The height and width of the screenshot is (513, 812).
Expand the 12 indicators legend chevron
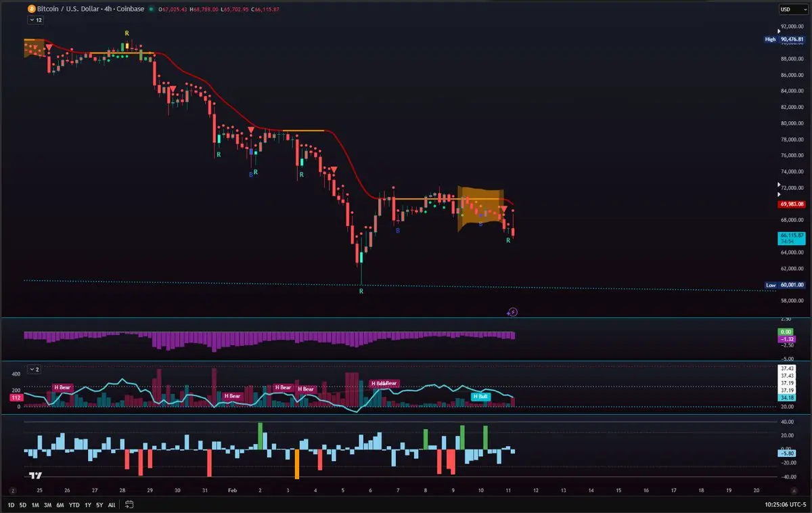(35, 20)
